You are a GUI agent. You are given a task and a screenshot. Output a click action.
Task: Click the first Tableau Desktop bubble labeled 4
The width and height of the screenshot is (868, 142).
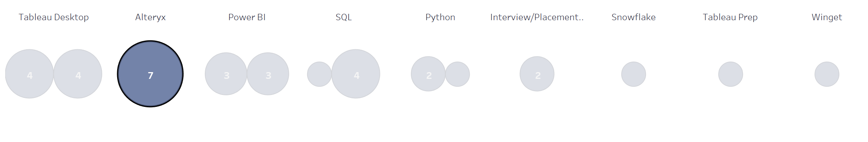29,74
